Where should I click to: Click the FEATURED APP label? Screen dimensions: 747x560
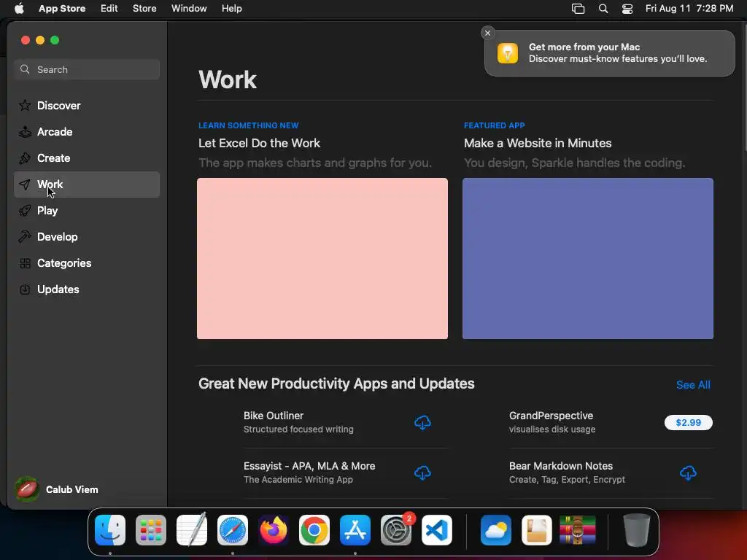click(x=494, y=125)
